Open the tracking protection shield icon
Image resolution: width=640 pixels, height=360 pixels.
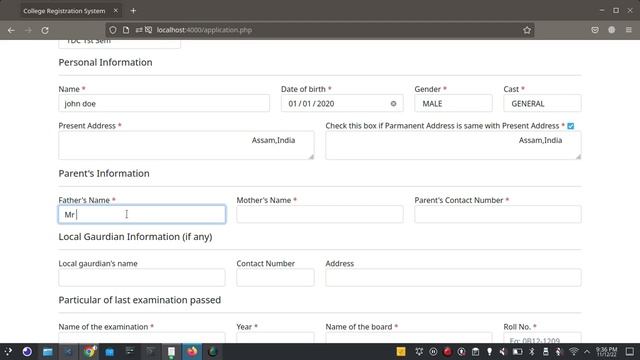click(x=113, y=30)
